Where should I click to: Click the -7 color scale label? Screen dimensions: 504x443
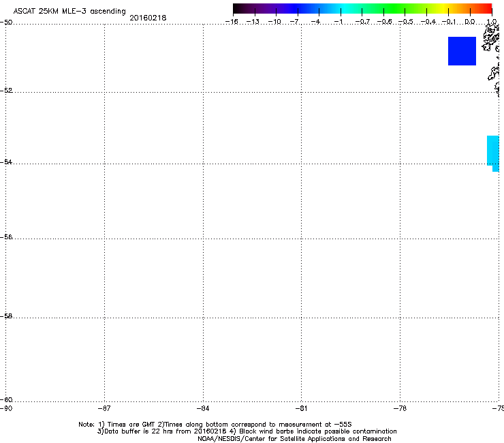tap(294, 22)
